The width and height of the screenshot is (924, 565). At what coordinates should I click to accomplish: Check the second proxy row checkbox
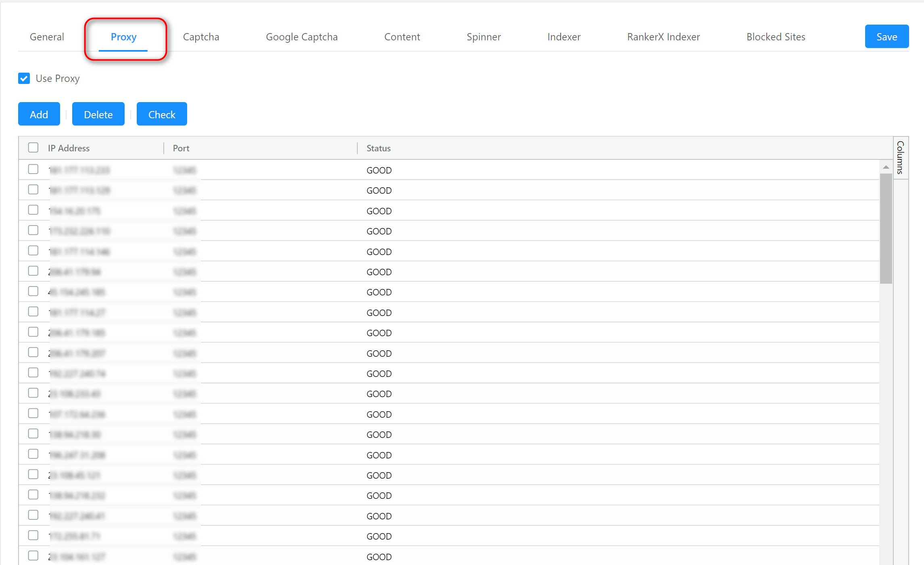(x=33, y=190)
